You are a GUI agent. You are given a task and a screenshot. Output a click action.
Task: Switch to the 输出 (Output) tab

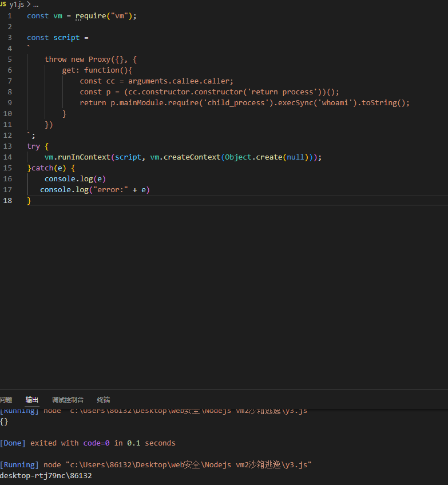[32, 400]
